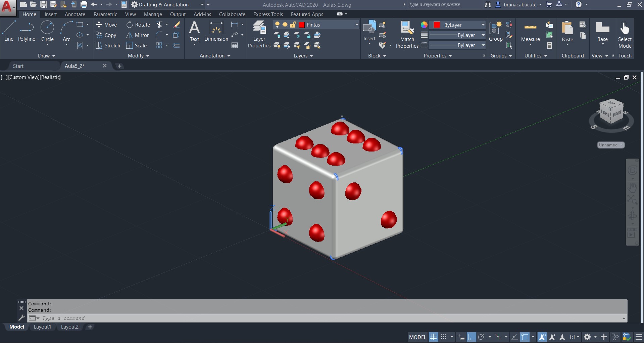Image resolution: width=644 pixels, height=343 pixels.
Task: Choose the Scale tool
Action: tap(136, 45)
